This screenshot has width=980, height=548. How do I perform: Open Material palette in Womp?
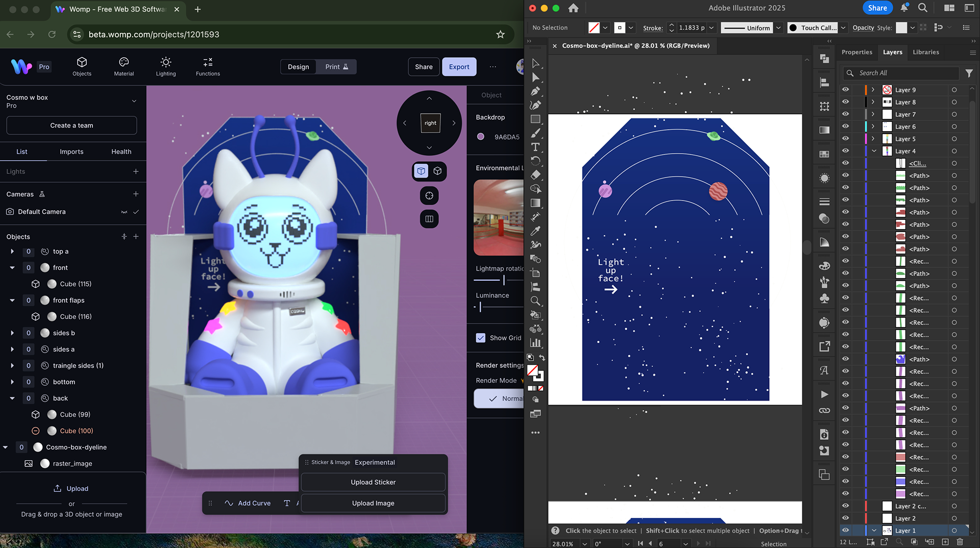(124, 67)
